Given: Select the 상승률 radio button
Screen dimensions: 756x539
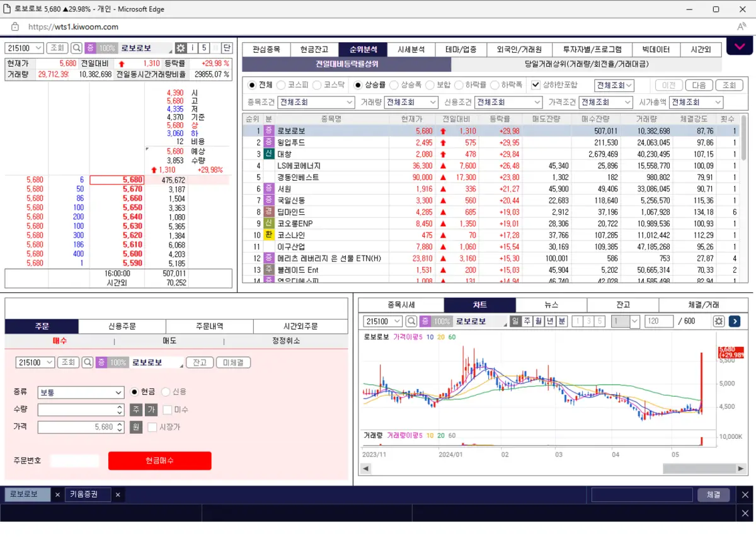Looking at the screenshot, I should coord(358,85).
